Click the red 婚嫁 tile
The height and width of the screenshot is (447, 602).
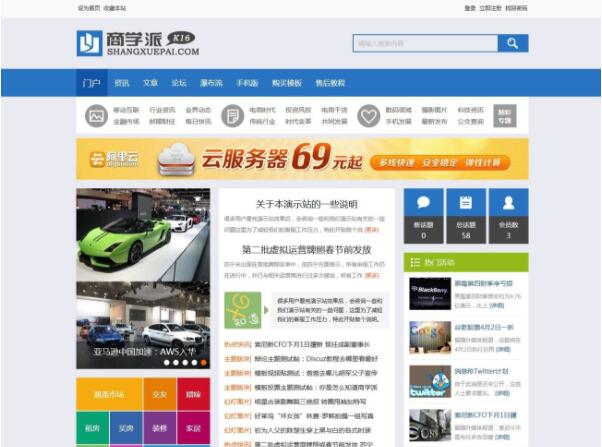194,394
